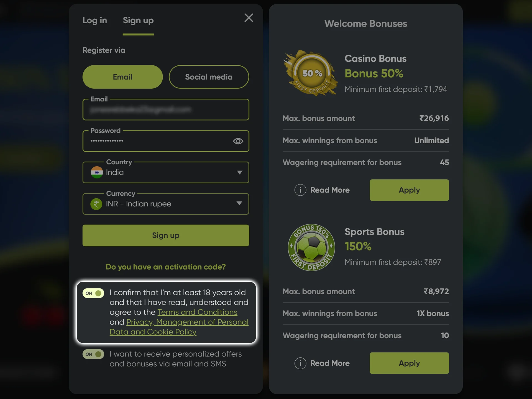
Task: Expand the Currency dropdown selector
Action: [240, 203]
